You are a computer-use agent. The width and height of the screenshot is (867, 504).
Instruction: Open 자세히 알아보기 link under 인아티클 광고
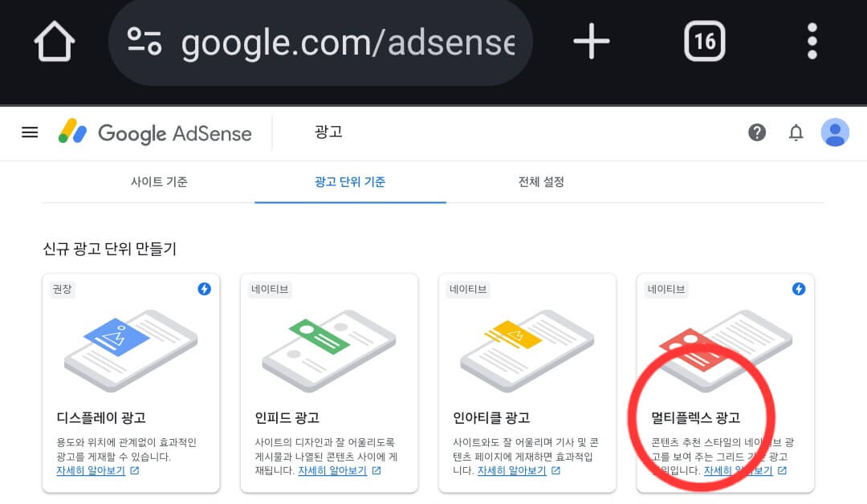coord(511,471)
